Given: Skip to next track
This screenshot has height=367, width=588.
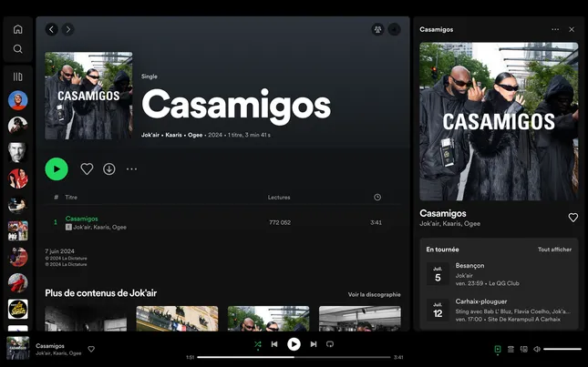Looking at the screenshot, I should pyautogui.click(x=314, y=344).
